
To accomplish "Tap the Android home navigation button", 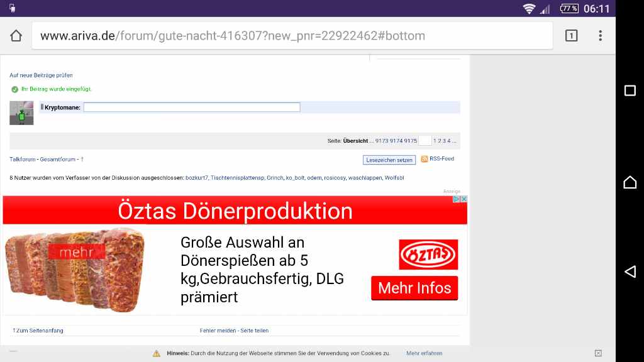I will (630, 182).
